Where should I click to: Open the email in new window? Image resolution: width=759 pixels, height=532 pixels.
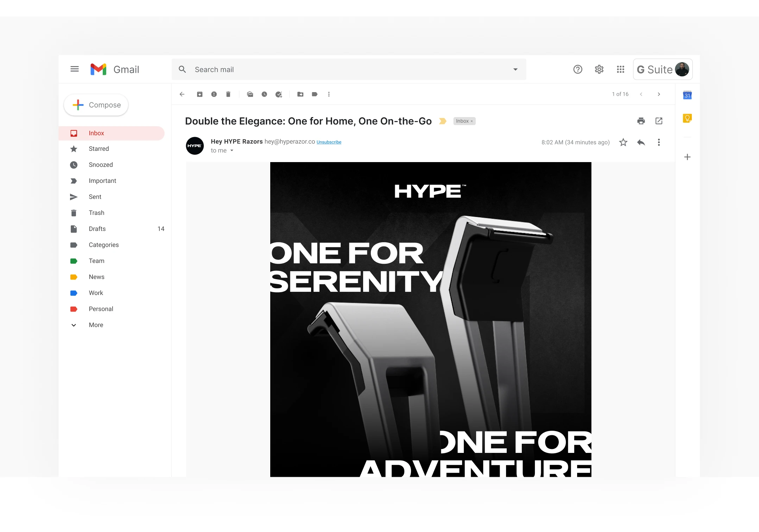[659, 121]
